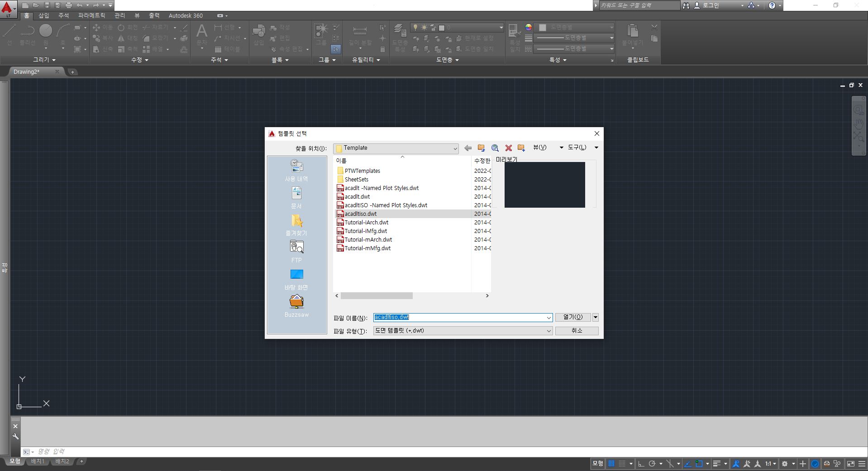Click the 수정한 date column header

482,161
